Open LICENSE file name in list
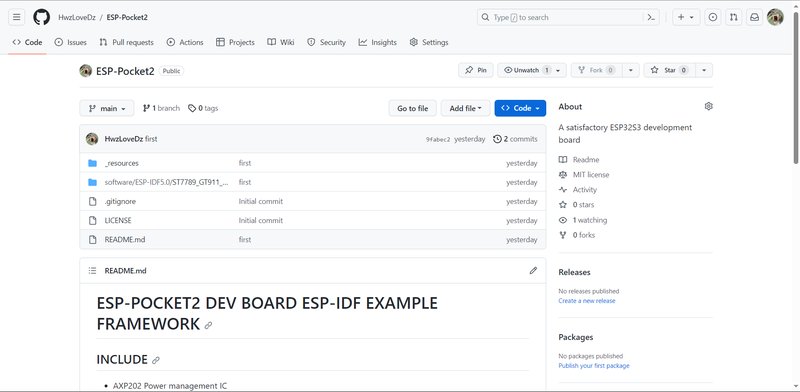 click(x=118, y=220)
